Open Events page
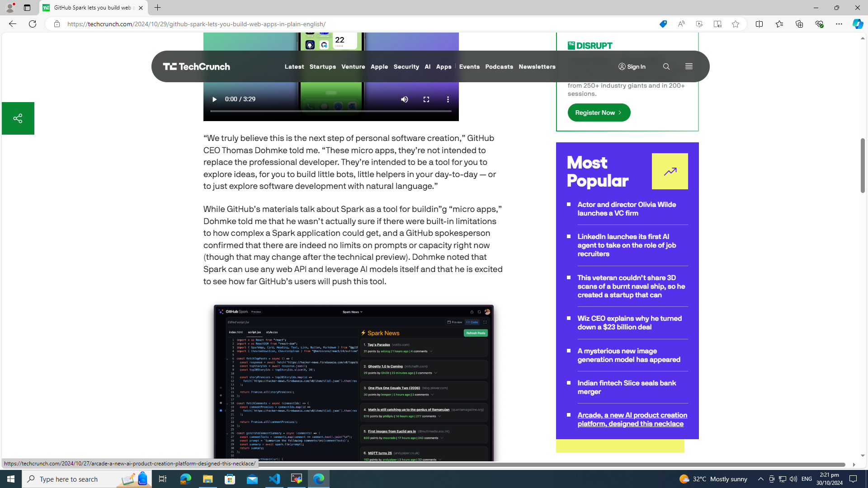The image size is (868, 488). (469, 67)
